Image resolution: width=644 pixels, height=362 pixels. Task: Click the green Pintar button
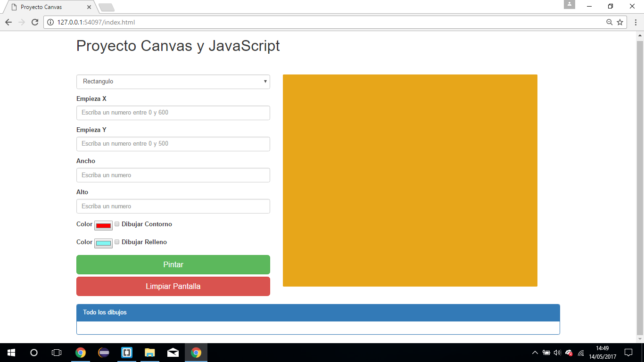pos(173,265)
